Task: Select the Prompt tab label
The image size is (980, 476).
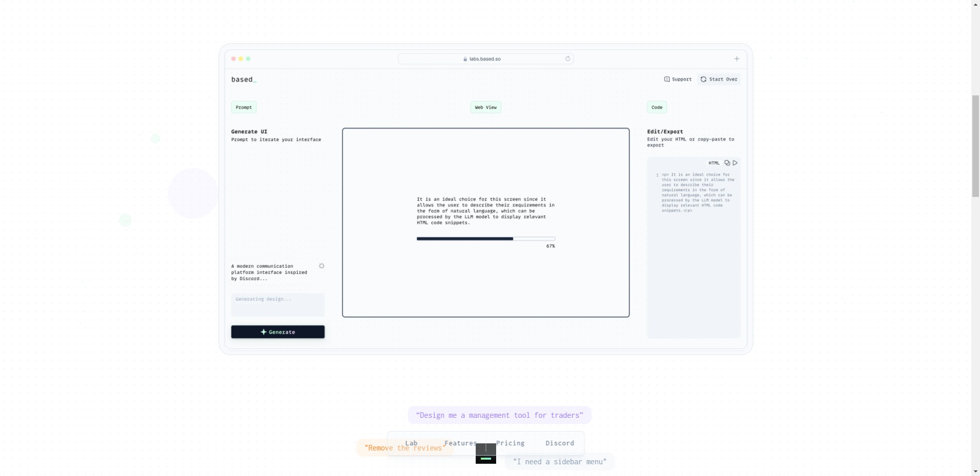Action: click(243, 107)
